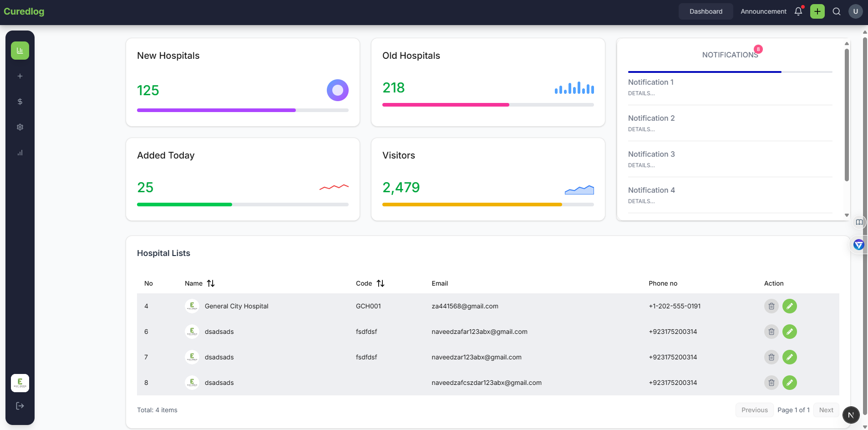The height and width of the screenshot is (430, 868).
Task: Sort the table by Name column
Action: pyautogui.click(x=211, y=283)
